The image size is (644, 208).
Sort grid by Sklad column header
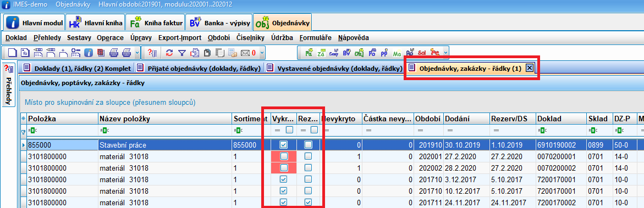[x=599, y=119]
